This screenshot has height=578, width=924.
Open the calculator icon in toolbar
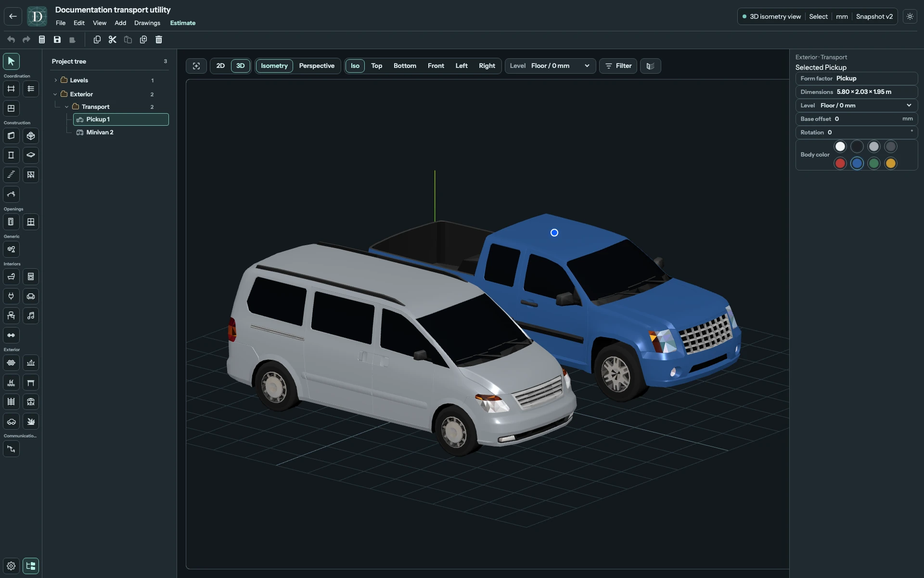[42, 39]
